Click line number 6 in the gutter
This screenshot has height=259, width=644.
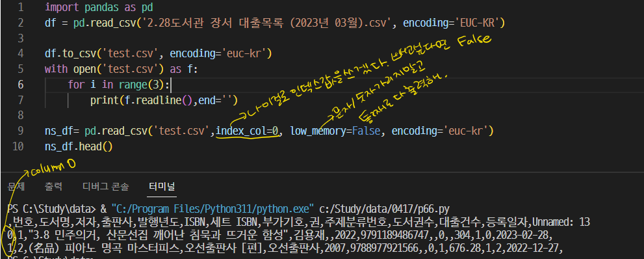coord(21,85)
